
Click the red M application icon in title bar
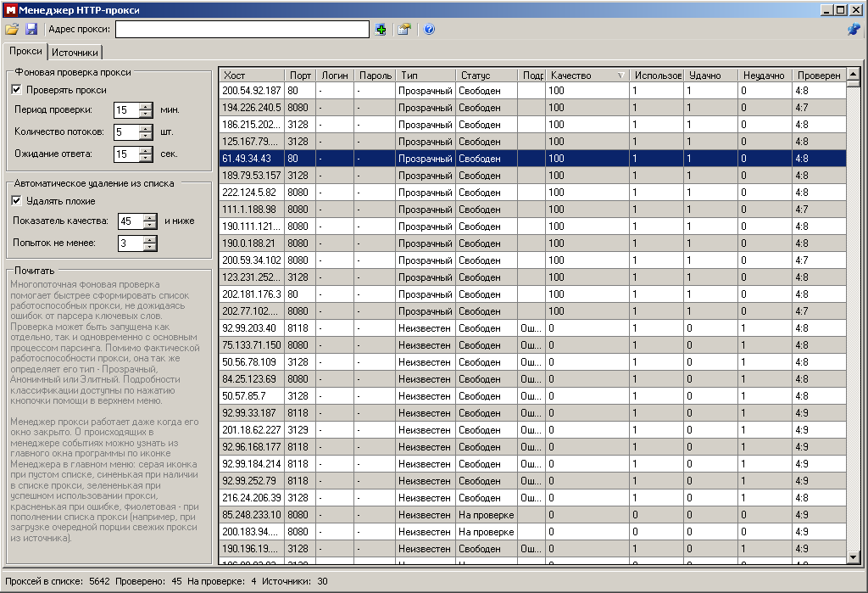[9, 10]
